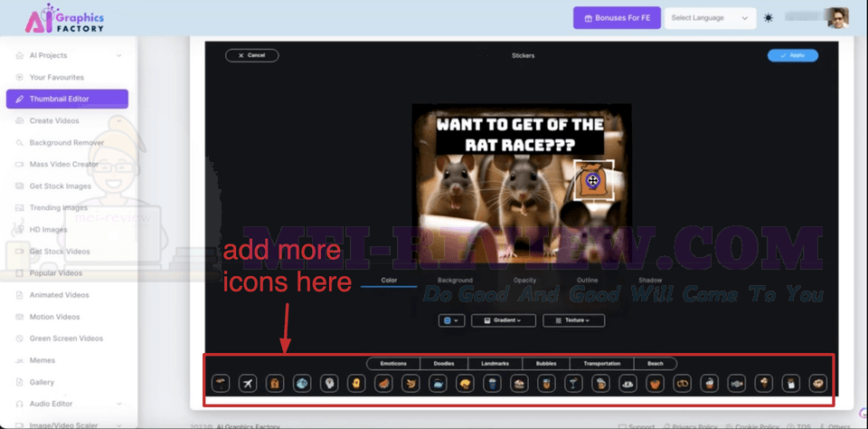Add the blue teapot sticker

point(438,383)
